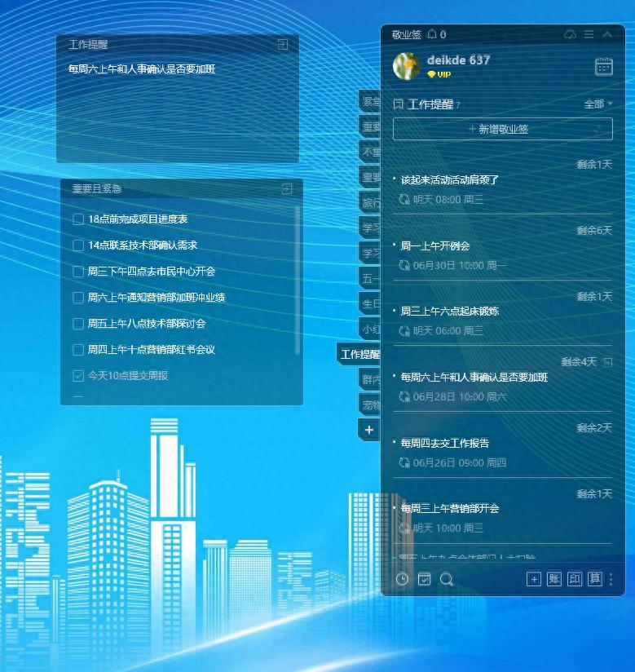
Task: Click the 重要且紧急 widget's scrollbar
Action: 298,277
